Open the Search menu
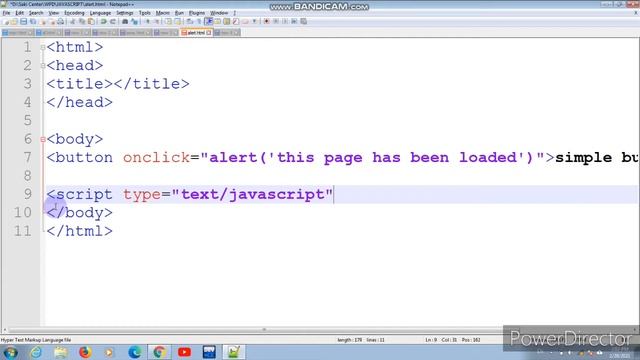Image resolution: width=640 pixels, height=360 pixels. [36, 13]
